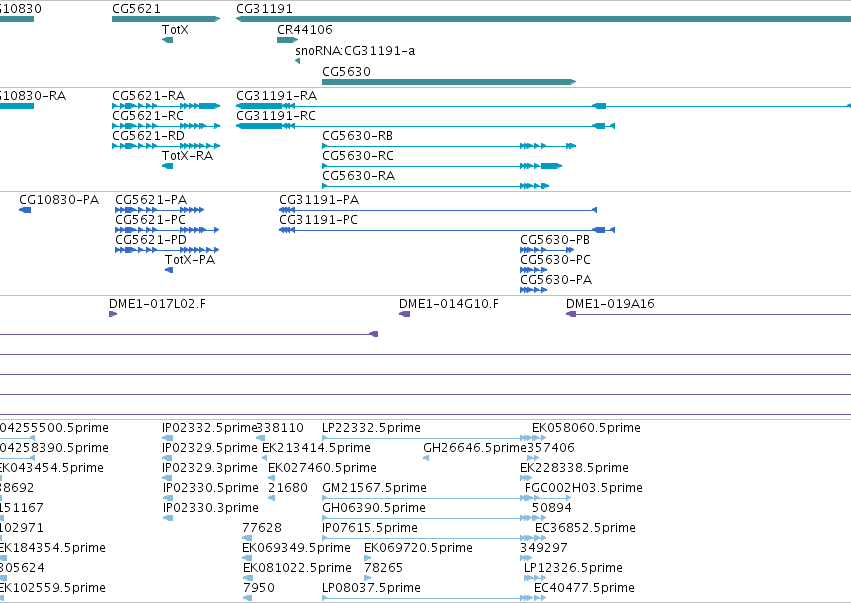This screenshot has width=851, height=603.
Task: Select EST EK213414.5prime
Action: 316,448
